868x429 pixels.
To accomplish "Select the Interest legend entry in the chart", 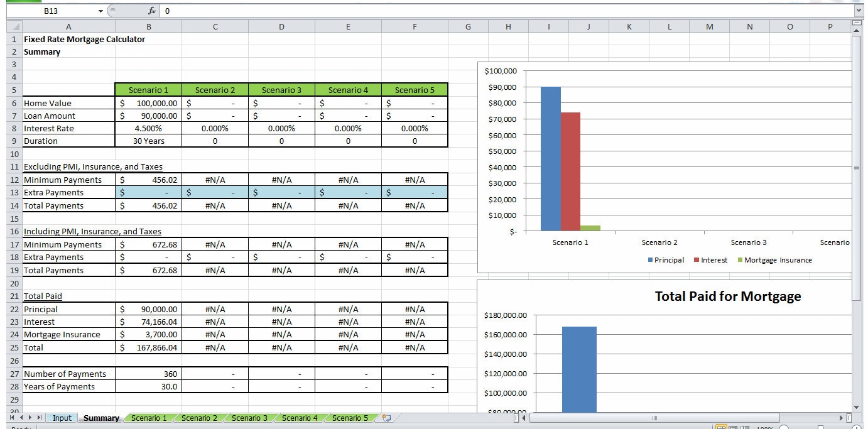I will 709,259.
